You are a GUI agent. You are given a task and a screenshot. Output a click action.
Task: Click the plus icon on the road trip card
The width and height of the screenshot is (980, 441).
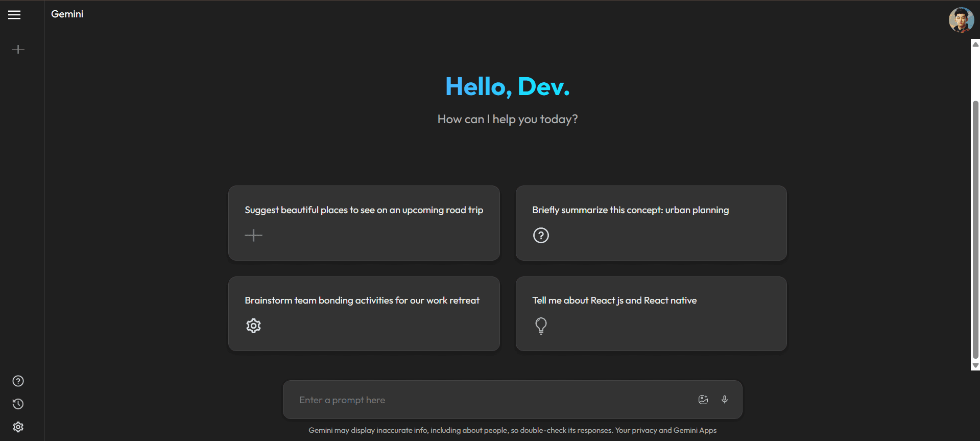(x=253, y=235)
